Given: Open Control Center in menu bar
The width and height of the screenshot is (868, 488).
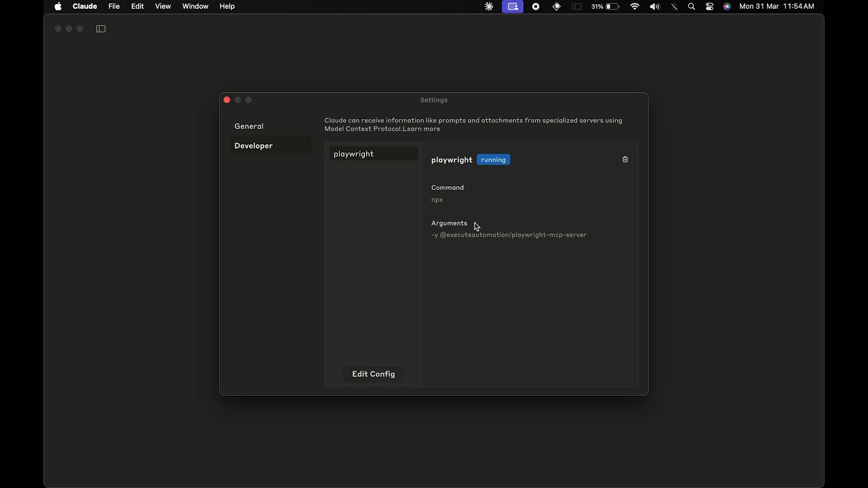Looking at the screenshot, I should click(709, 6).
